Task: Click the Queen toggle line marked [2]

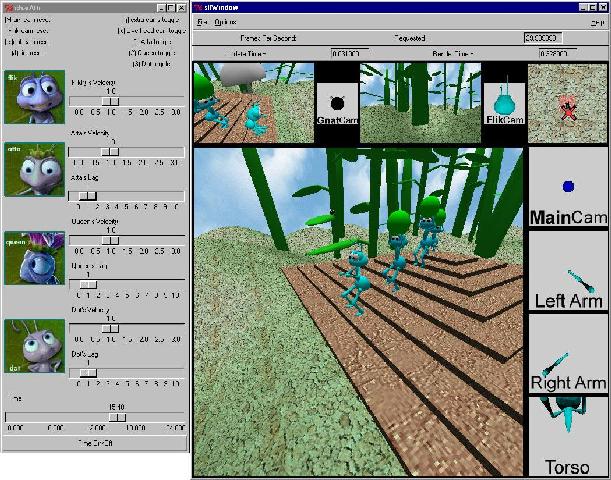Action: coord(151,53)
